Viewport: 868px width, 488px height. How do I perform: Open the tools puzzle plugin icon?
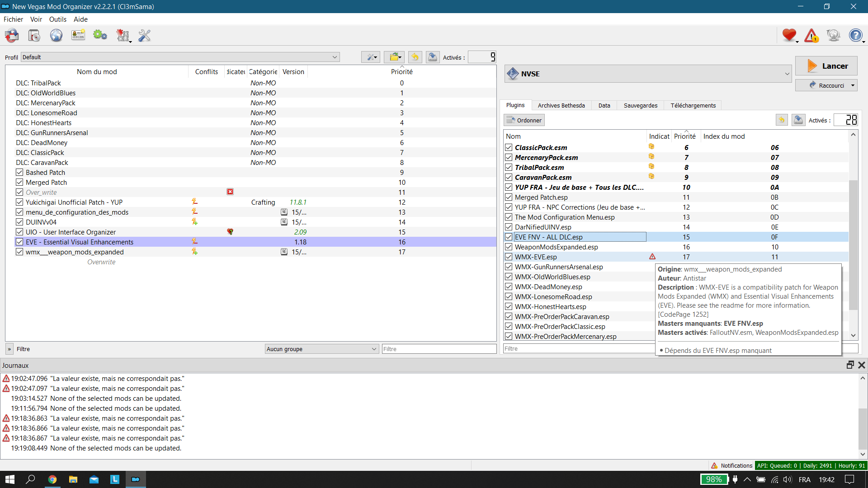point(123,35)
